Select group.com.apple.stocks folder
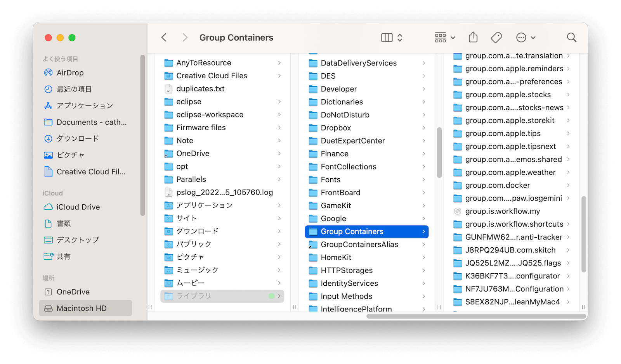The image size is (621, 364). coord(511,95)
